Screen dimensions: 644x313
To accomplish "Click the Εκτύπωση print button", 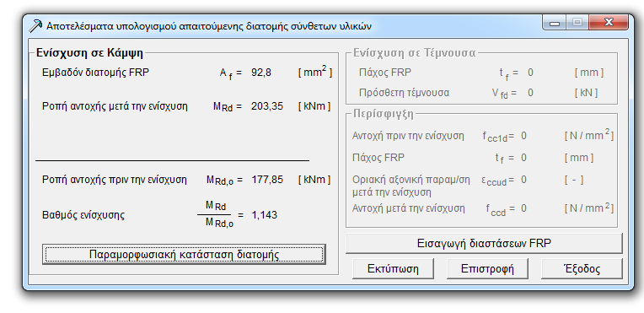I will coord(393,269).
